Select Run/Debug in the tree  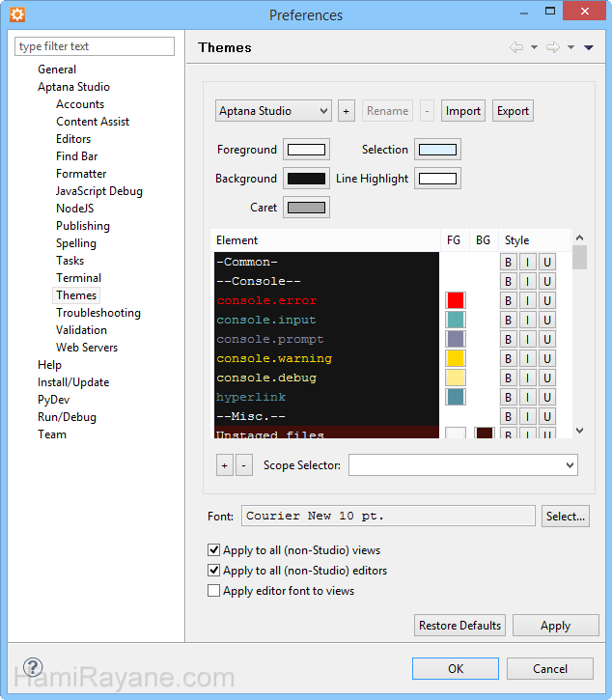coord(67,417)
